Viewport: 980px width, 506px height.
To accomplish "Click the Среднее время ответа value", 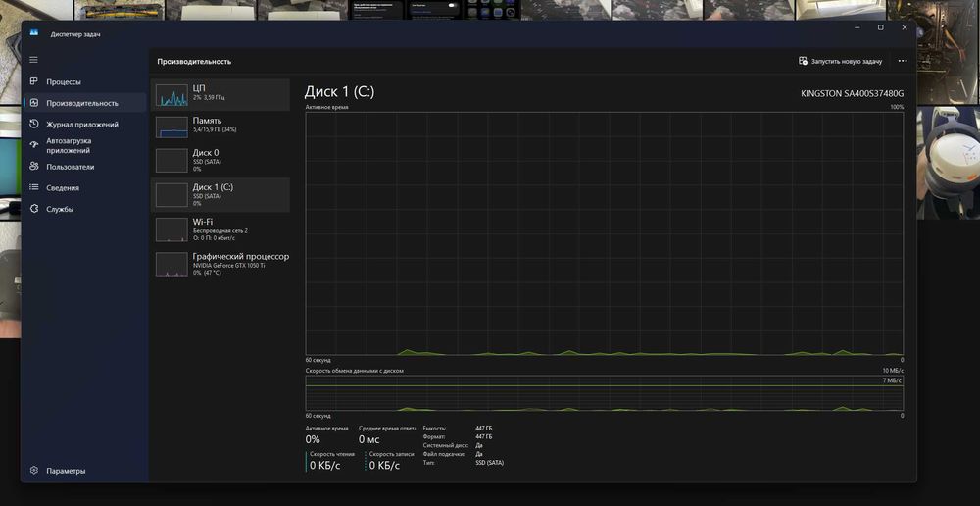I will pyautogui.click(x=368, y=439).
